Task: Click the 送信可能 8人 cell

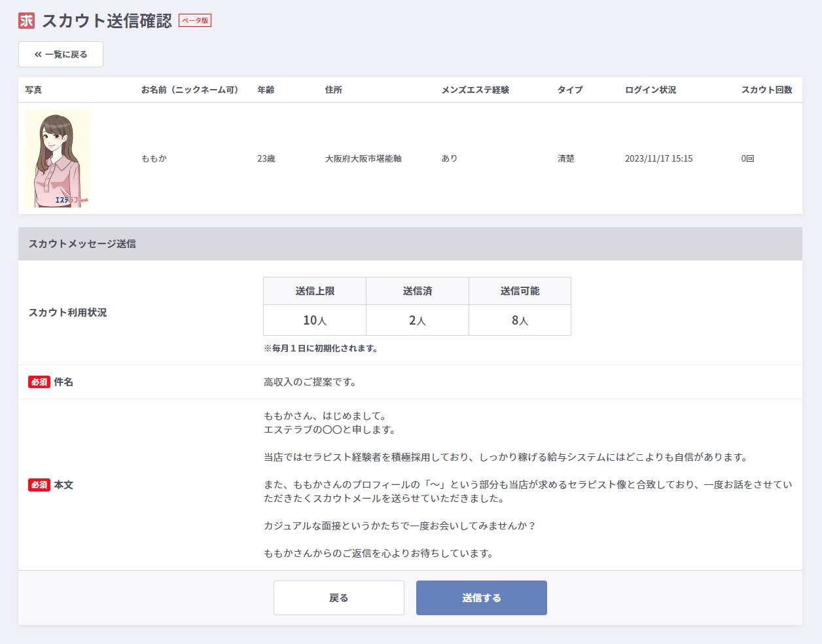Action: [x=520, y=320]
